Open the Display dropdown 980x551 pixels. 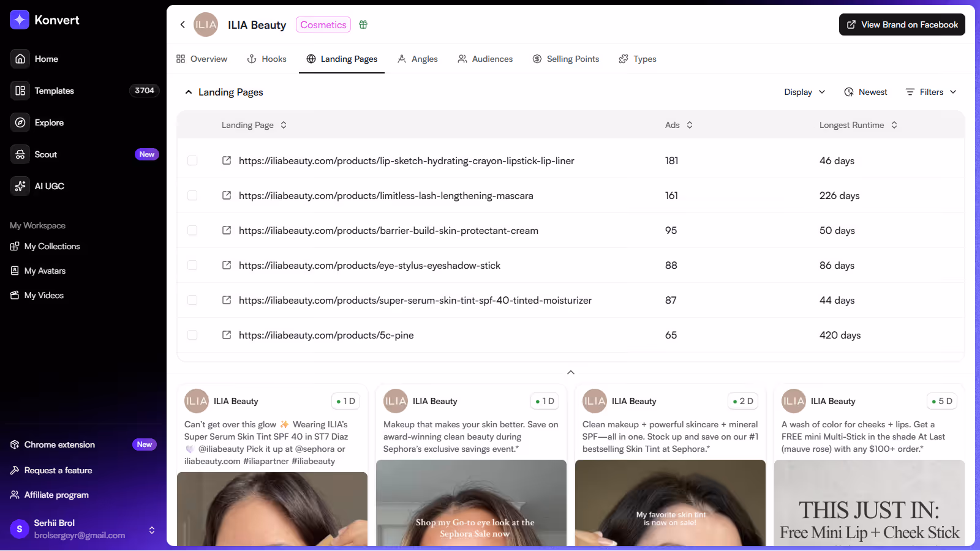(805, 92)
